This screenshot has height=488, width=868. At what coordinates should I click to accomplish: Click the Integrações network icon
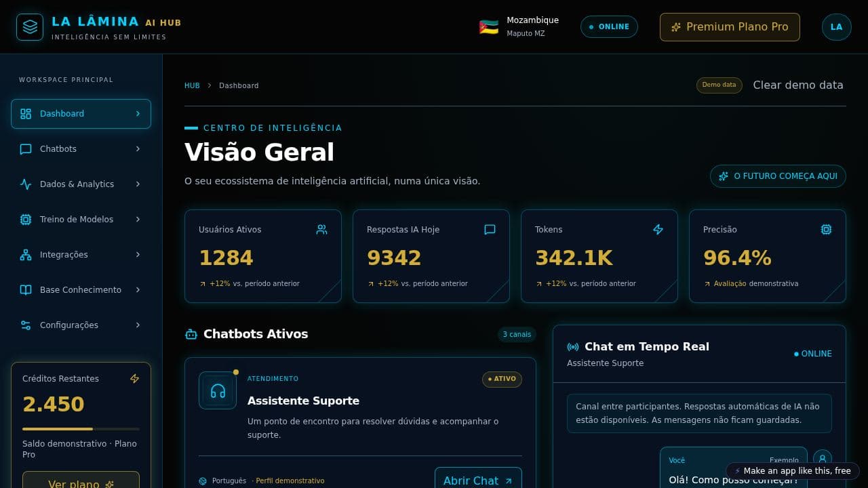[x=26, y=255]
